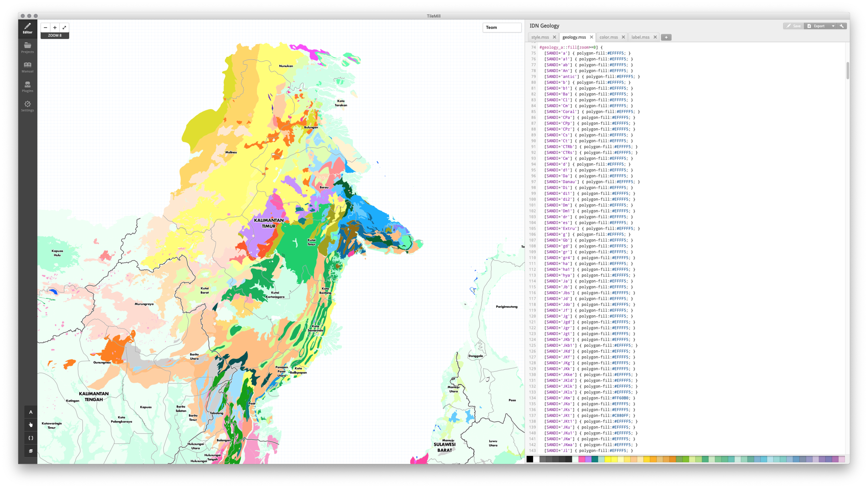868x488 pixels.
Task: Open the Carto reference braces icon
Action: [31, 438]
